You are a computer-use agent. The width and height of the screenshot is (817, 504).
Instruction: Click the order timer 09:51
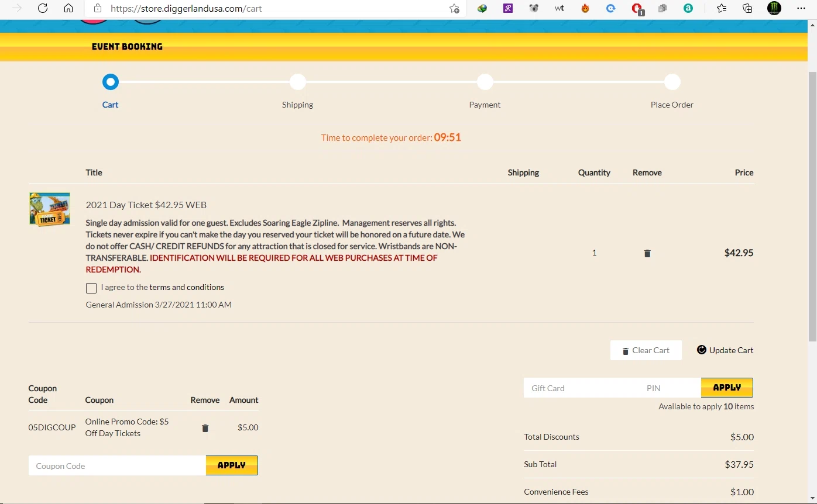click(448, 138)
